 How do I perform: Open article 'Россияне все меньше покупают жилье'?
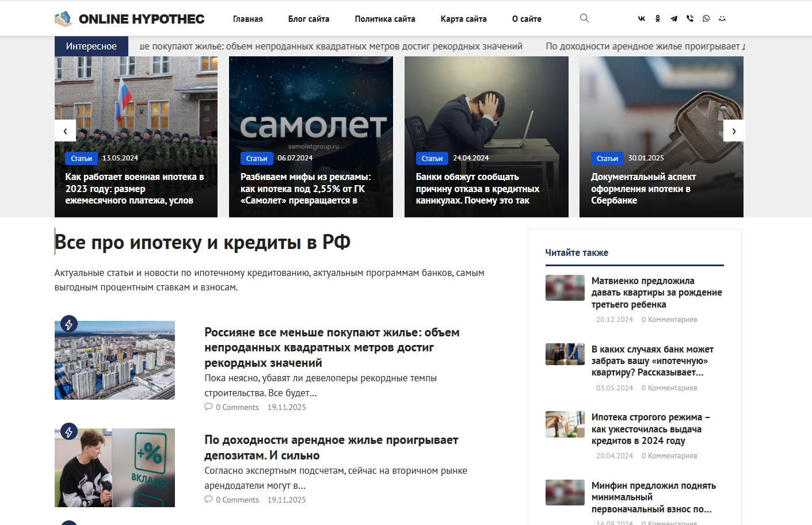coord(332,347)
